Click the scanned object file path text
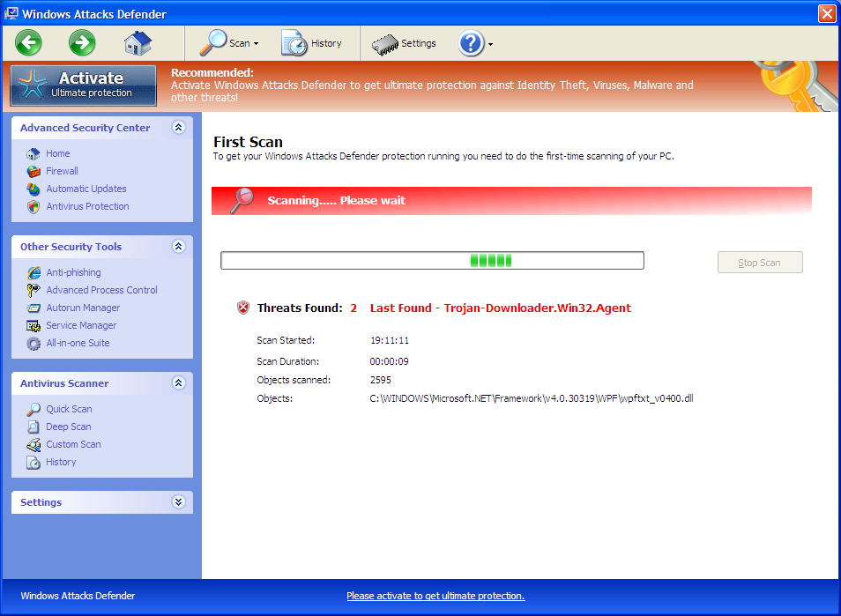Viewport: 841px width, 616px height. pos(532,398)
